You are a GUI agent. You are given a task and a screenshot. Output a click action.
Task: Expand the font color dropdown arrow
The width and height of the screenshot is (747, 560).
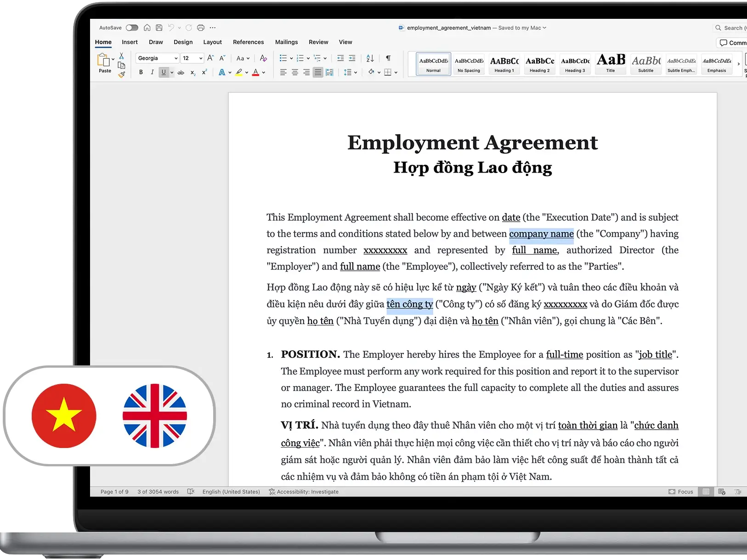pos(264,73)
